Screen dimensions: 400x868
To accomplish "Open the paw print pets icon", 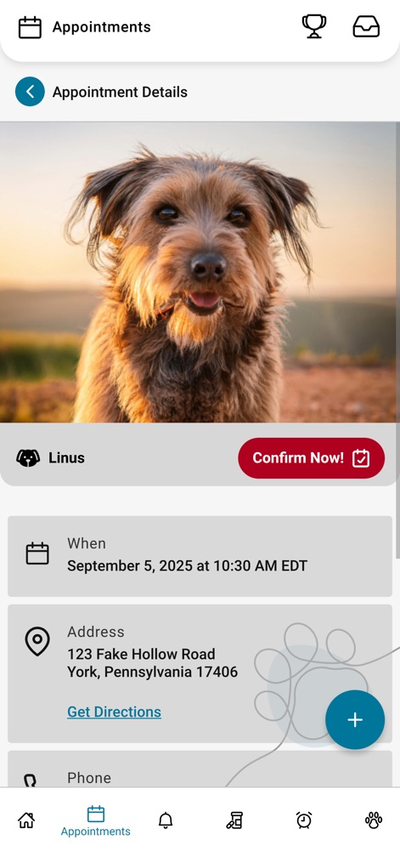I will coord(374,820).
